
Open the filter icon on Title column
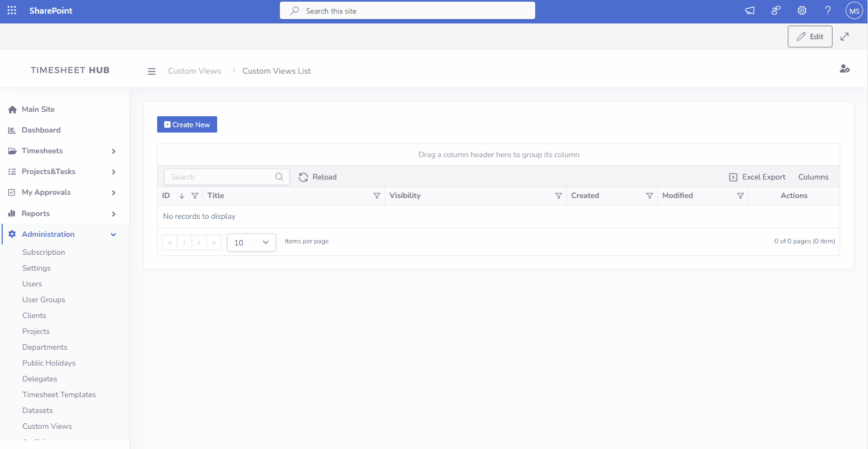pyautogui.click(x=376, y=196)
